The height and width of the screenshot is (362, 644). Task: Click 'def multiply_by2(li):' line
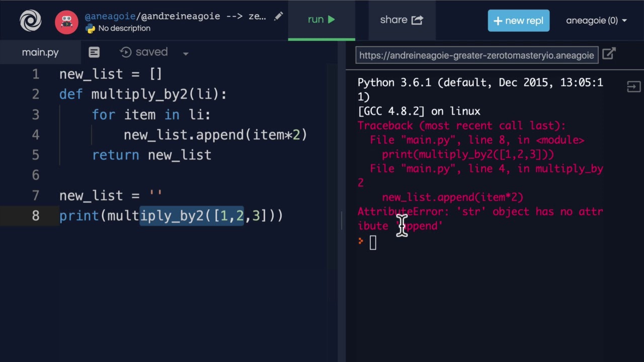point(143,95)
